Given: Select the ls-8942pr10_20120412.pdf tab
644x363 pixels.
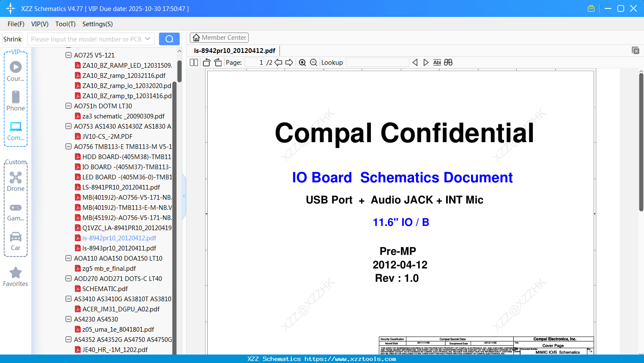Looking at the screenshot, I should (x=235, y=51).
